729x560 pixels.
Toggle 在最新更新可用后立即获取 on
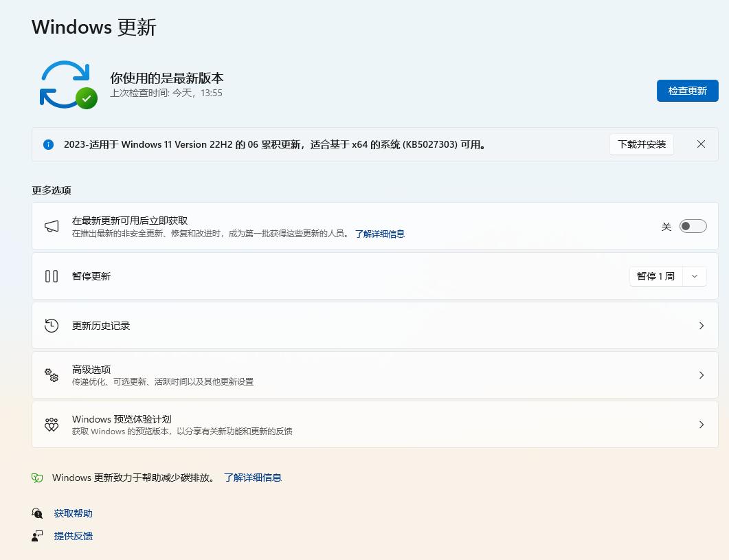[x=693, y=225]
